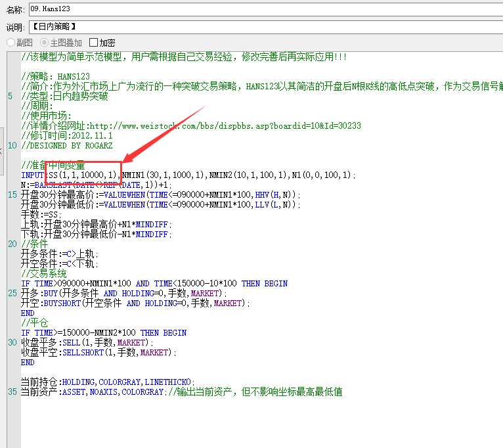Click line number 10 in the gutter
Screen dimensions: 503x448
(x=12, y=145)
